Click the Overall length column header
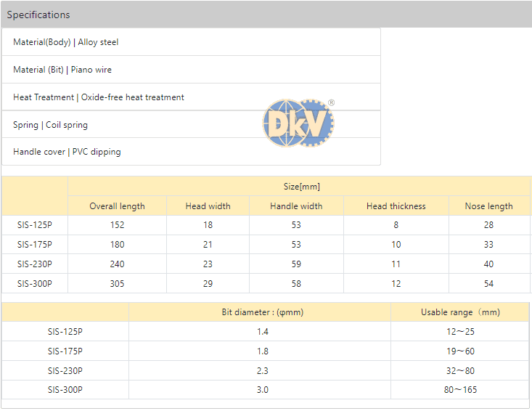532x411 pixels. pyautogui.click(x=117, y=206)
